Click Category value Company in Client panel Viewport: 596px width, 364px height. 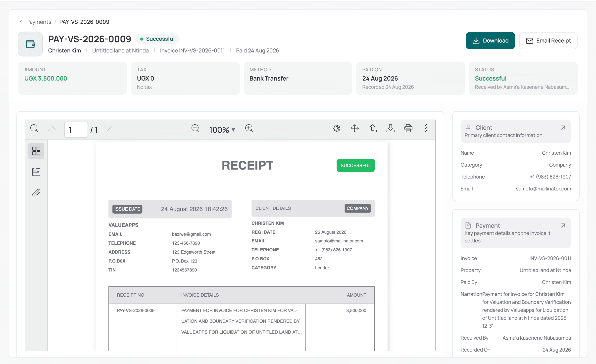coord(560,165)
